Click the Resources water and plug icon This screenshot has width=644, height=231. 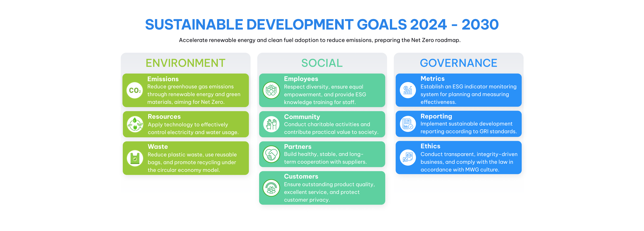tap(135, 124)
